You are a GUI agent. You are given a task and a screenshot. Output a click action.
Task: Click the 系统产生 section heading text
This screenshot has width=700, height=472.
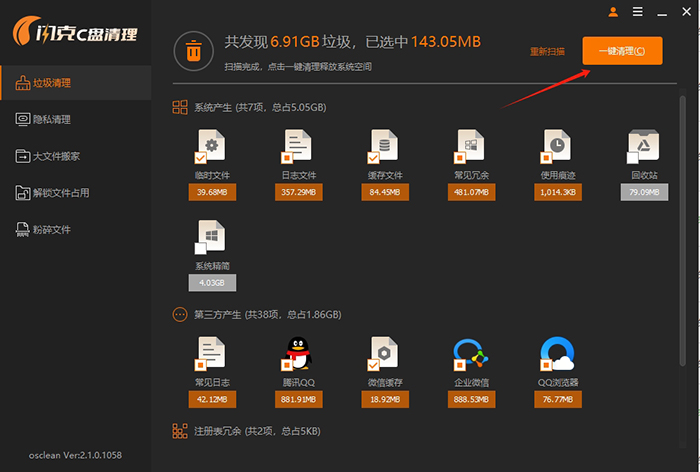click(260, 108)
